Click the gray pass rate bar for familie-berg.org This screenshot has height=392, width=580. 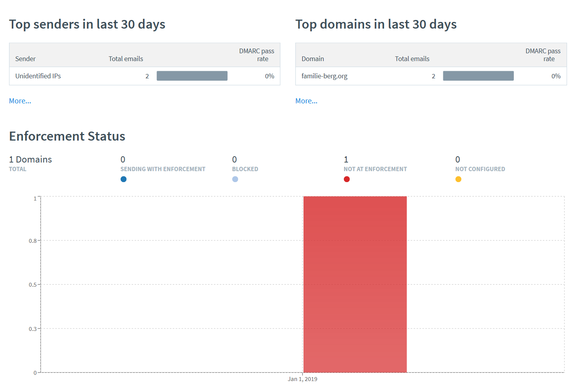[x=478, y=76]
